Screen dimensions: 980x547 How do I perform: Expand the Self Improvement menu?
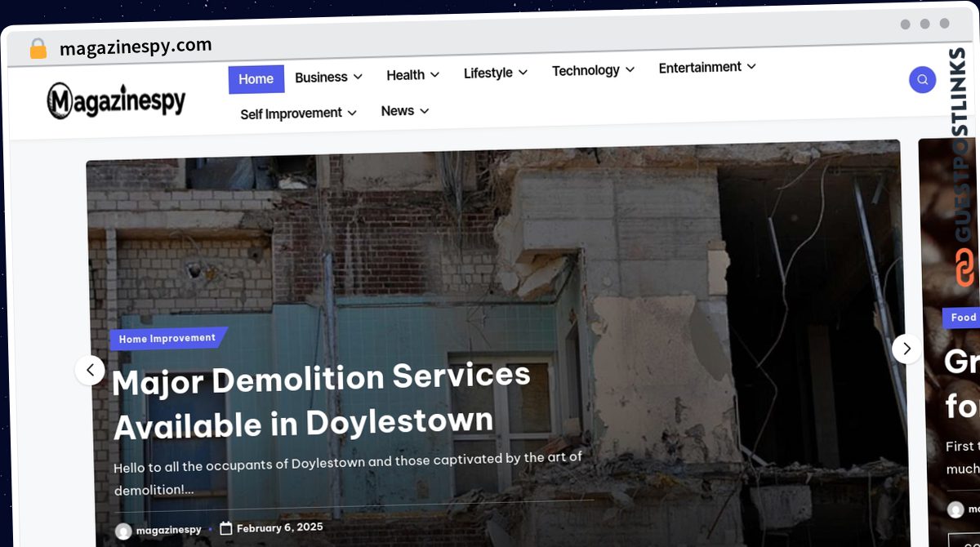298,113
